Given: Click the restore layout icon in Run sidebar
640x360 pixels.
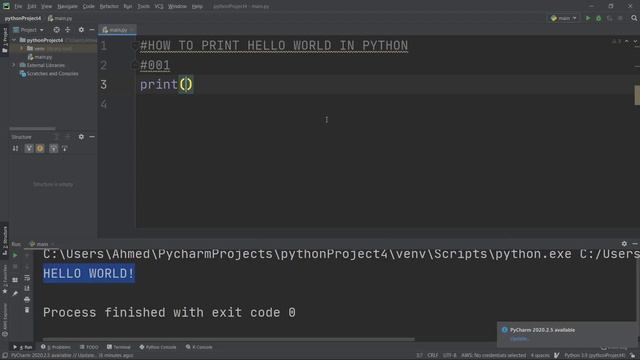Looking at the screenshot, I should (15, 280).
